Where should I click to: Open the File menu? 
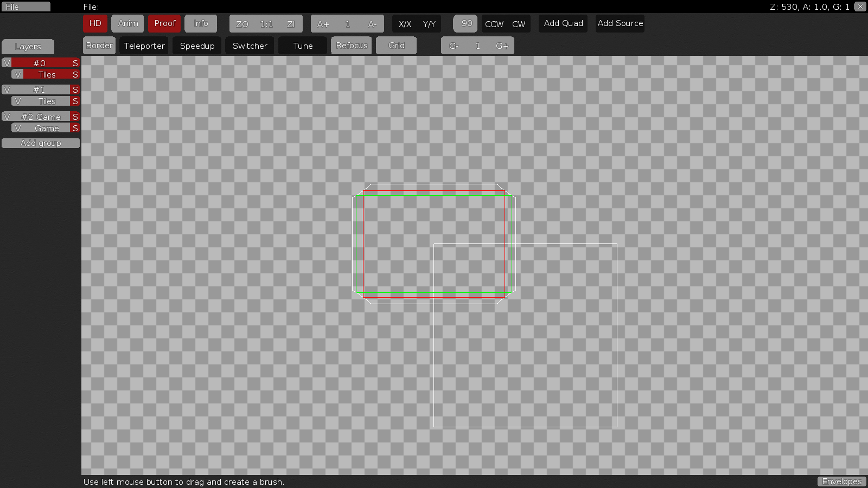pos(25,7)
